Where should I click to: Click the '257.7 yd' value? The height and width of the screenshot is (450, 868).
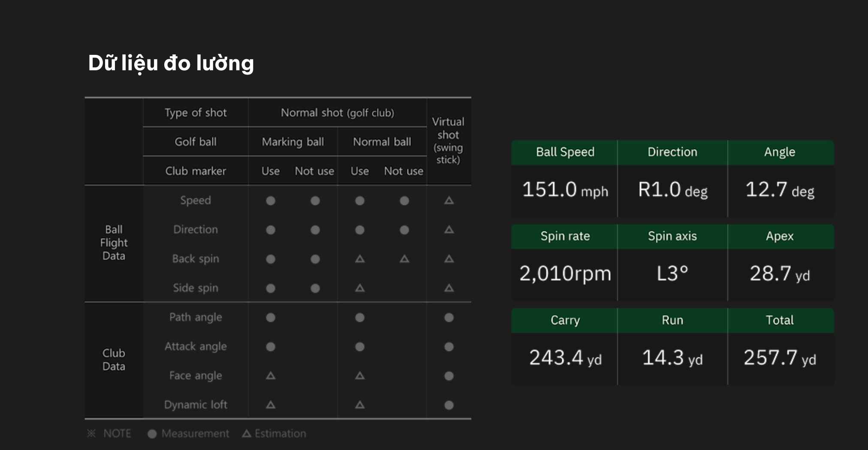tap(780, 358)
